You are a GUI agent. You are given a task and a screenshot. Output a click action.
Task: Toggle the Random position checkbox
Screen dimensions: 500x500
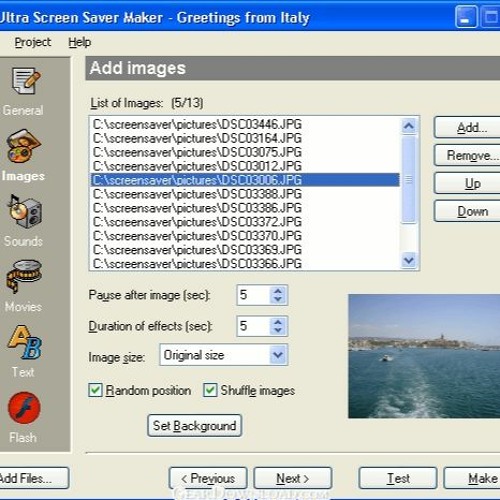tap(95, 390)
